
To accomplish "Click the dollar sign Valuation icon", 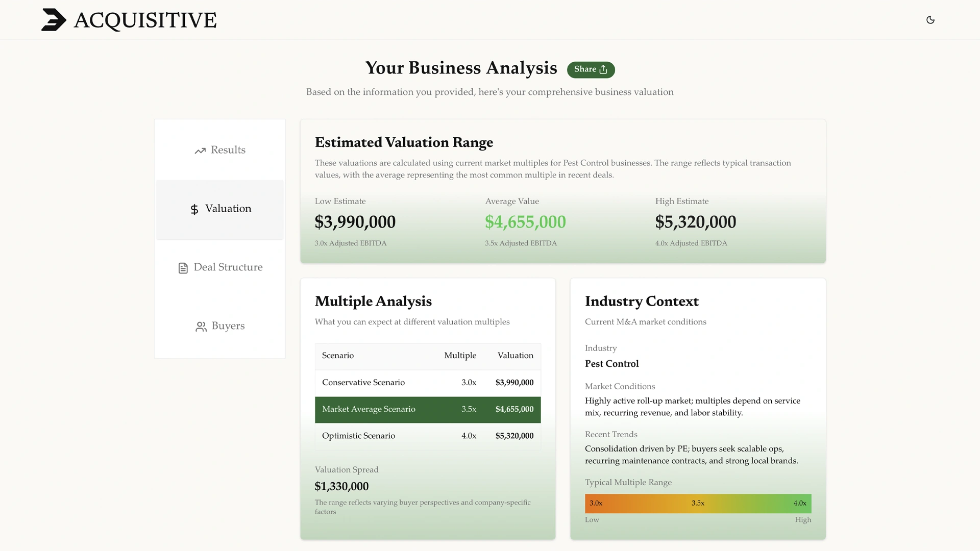I will pos(194,209).
